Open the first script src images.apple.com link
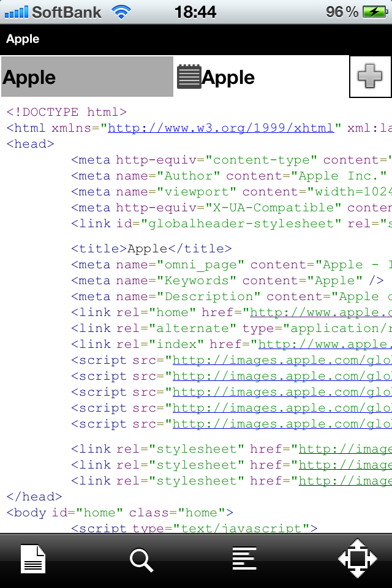Image resolution: width=392 pixels, height=588 pixels. tap(282, 360)
